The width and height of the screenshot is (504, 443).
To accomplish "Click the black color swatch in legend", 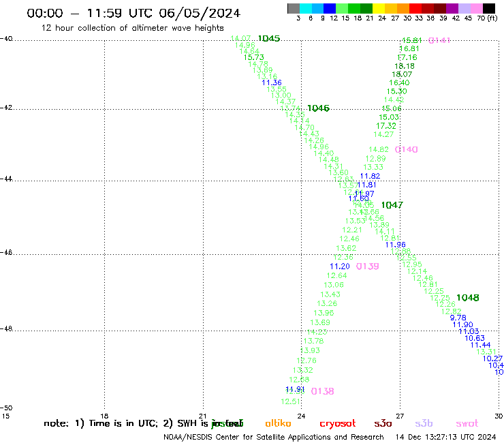I will tap(488, 8).
